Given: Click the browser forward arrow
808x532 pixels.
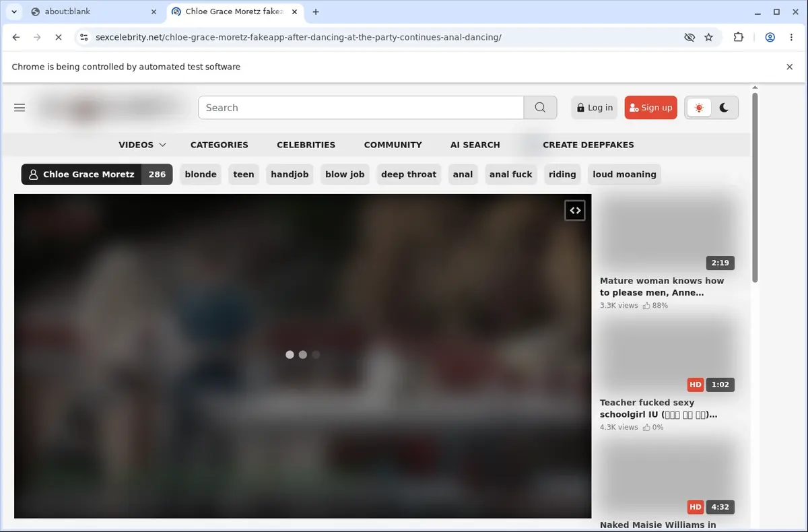Looking at the screenshot, I should [x=37, y=37].
